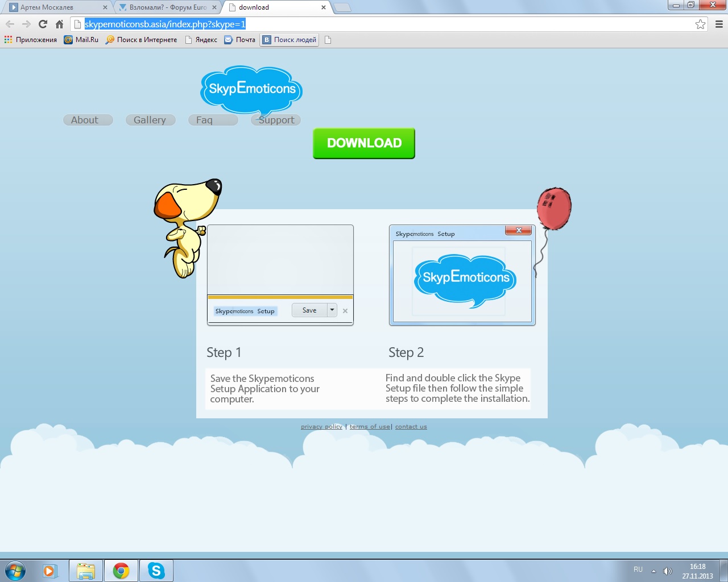
Task: Click the Skypemoticons Setup file item
Action: (x=245, y=311)
